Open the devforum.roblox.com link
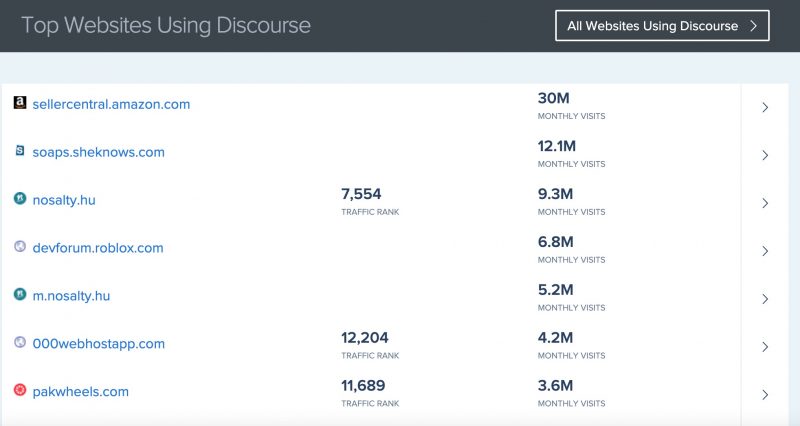Screen dimensions: 800x426 98,248
